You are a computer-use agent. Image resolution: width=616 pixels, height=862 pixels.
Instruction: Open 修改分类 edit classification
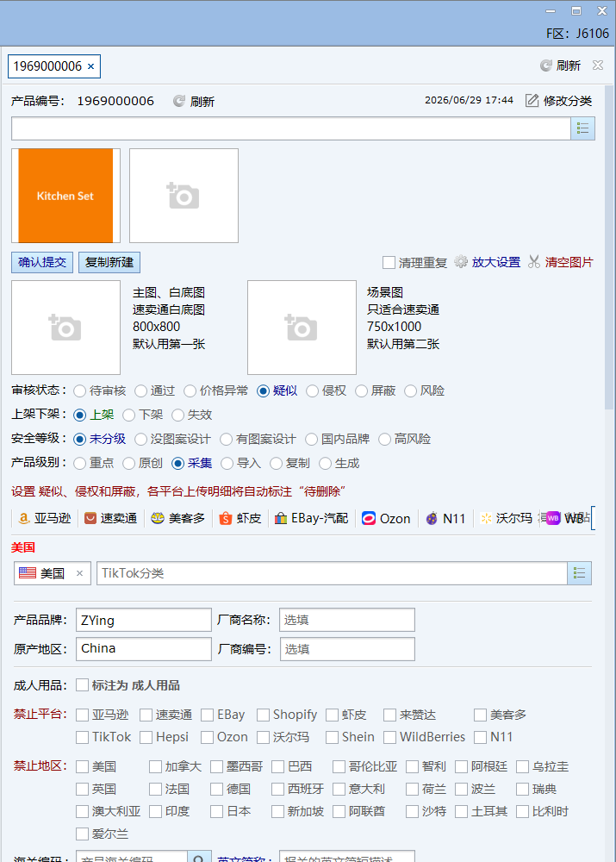558,101
